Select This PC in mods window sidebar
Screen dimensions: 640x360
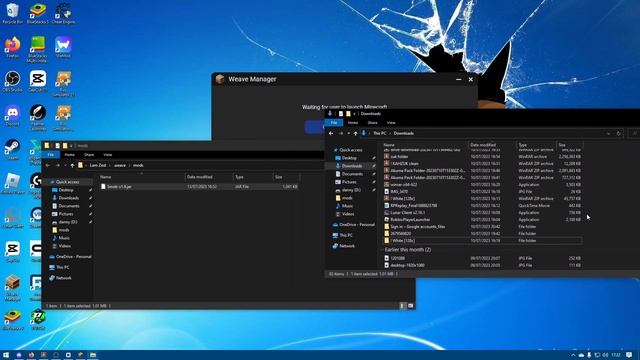click(x=59, y=267)
